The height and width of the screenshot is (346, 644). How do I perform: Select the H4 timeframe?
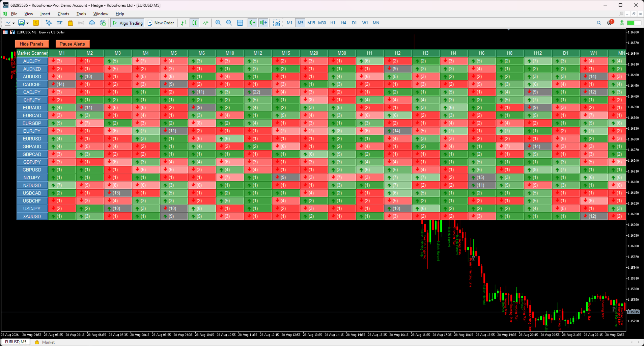coord(343,23)
